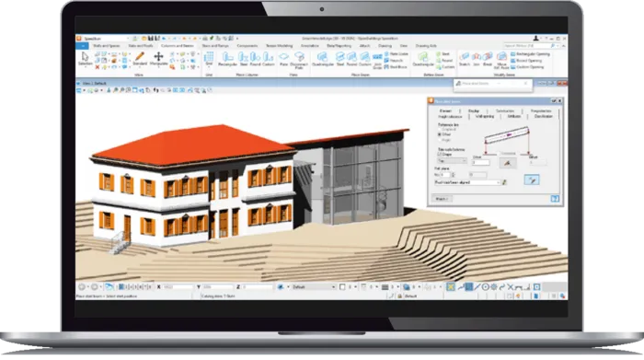Viewport: 644px width, 360px height.
Task: Click Quadrangular in Place Beam group
Action: 323,58
